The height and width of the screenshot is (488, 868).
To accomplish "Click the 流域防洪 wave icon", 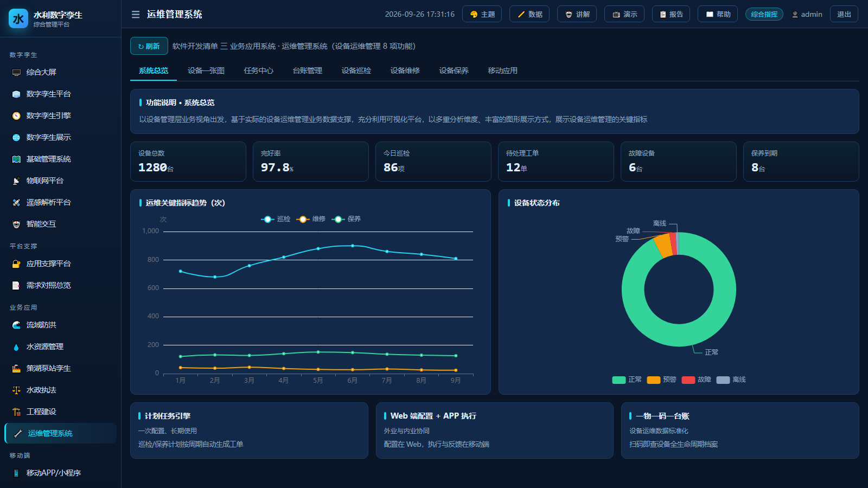I will click(x=16, y=325).
